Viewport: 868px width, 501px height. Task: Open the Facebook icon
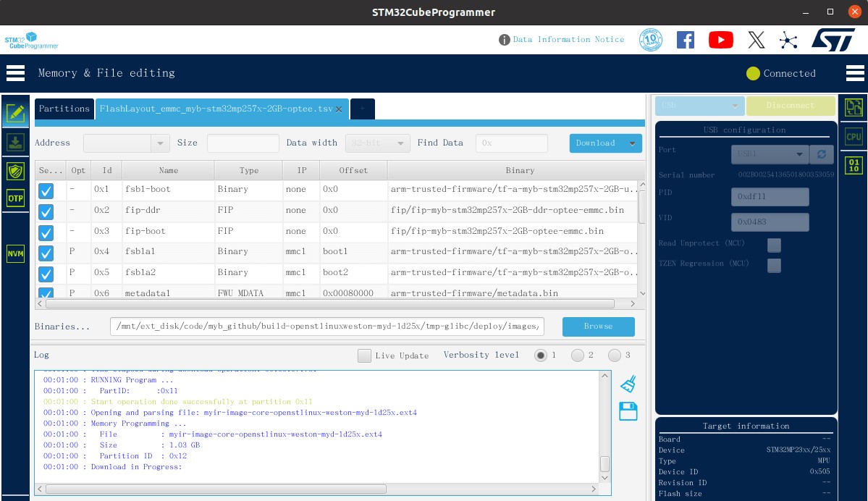(686, 40)
